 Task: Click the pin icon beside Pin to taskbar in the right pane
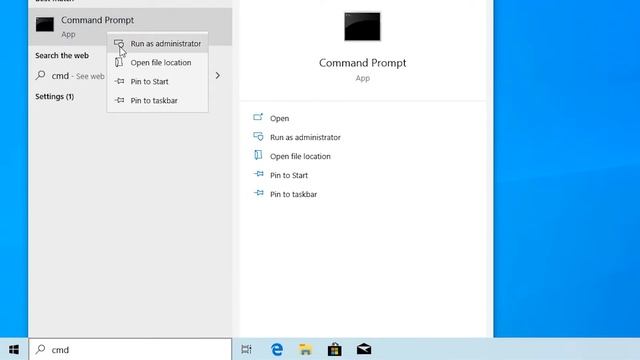tap(258, 193)
